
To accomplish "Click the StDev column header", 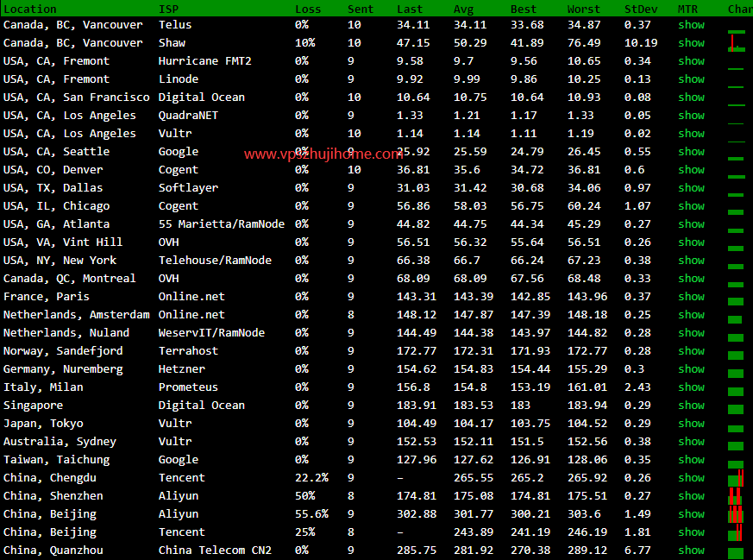I will pos(639,9).
